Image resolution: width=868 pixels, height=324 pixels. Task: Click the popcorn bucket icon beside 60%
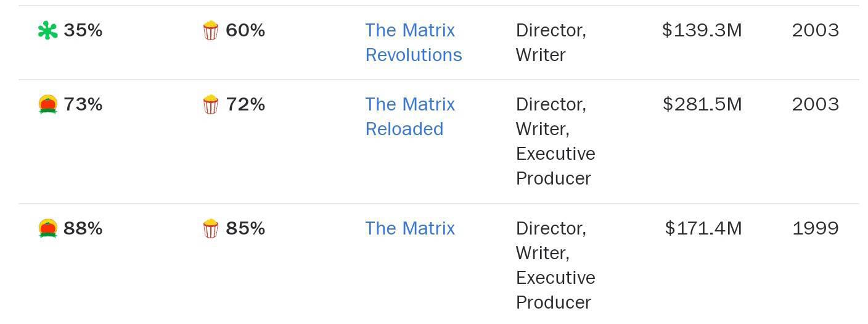pyautogui.click(x=210, y=30)
